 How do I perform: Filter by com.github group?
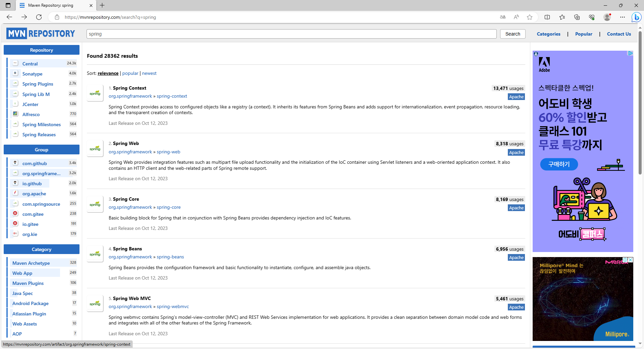click(x=35, y=163)
